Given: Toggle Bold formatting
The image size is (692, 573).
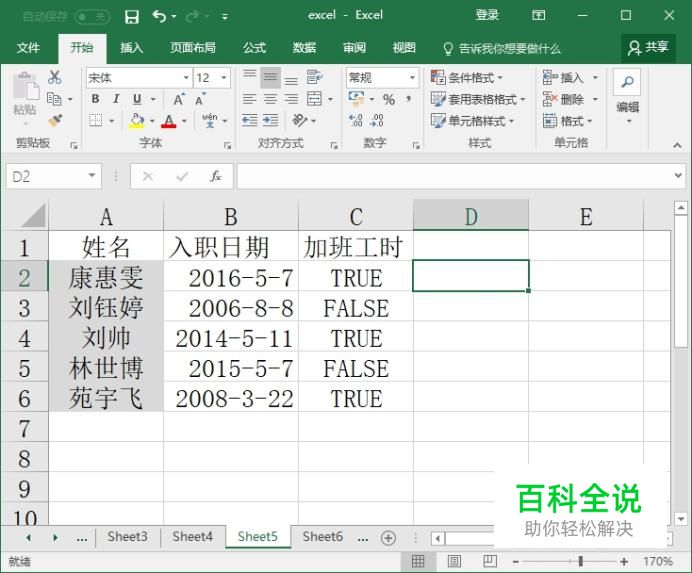Looking at the screenshot, I should click(x=95, y=99).
